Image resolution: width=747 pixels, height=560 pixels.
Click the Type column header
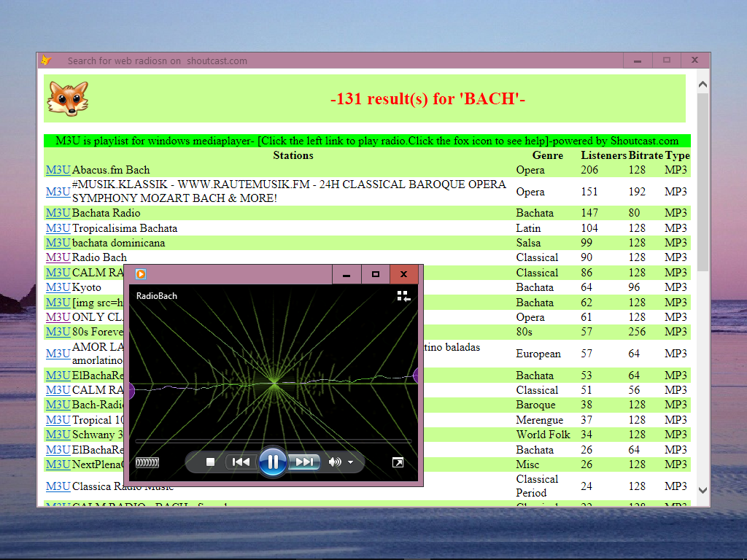point(678,155)
